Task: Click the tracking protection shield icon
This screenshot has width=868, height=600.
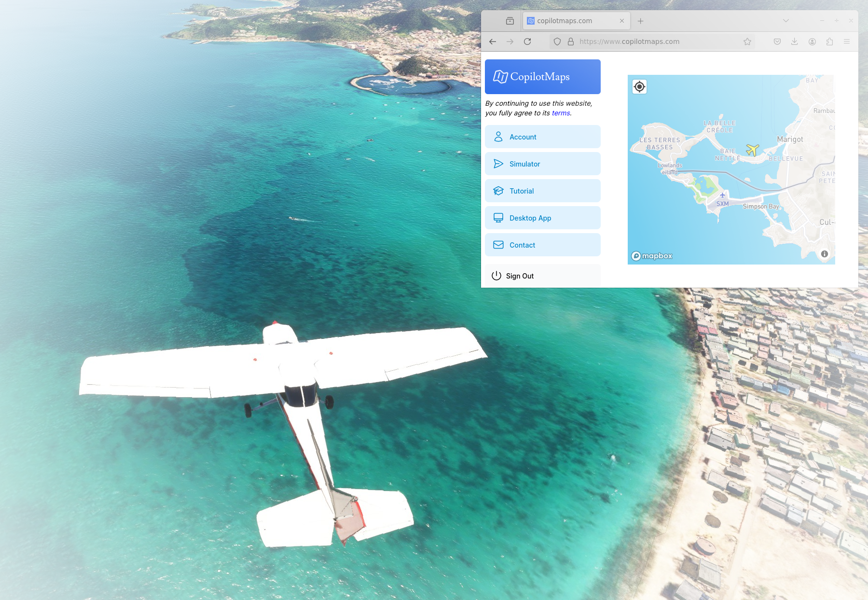Action: tap(557, 42)
